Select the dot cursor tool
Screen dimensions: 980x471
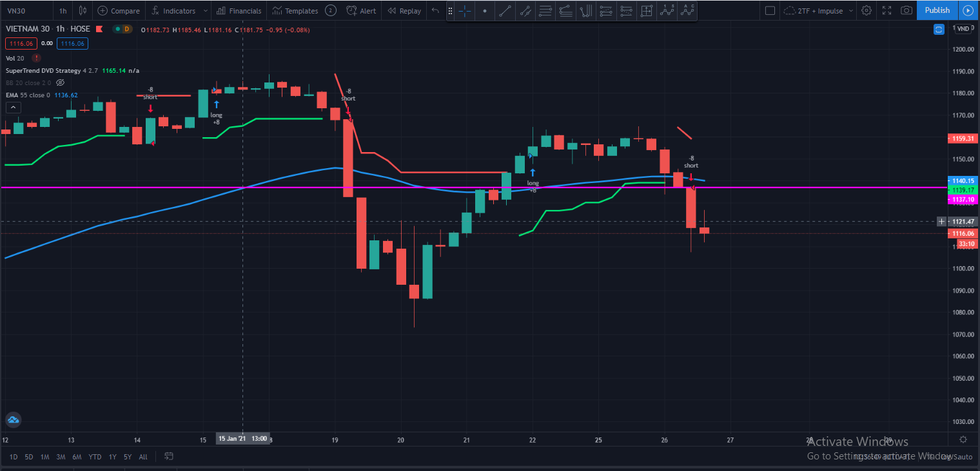485,10
